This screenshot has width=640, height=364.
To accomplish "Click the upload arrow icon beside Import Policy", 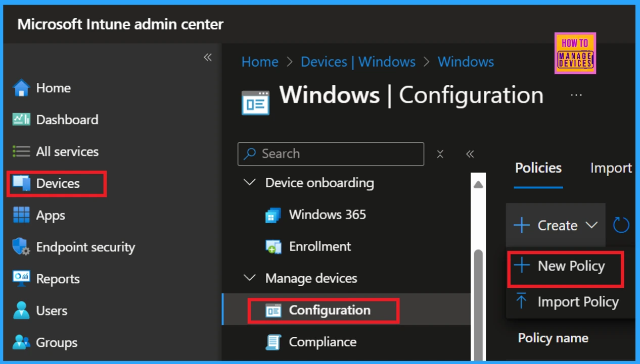I will click(521, 301).
